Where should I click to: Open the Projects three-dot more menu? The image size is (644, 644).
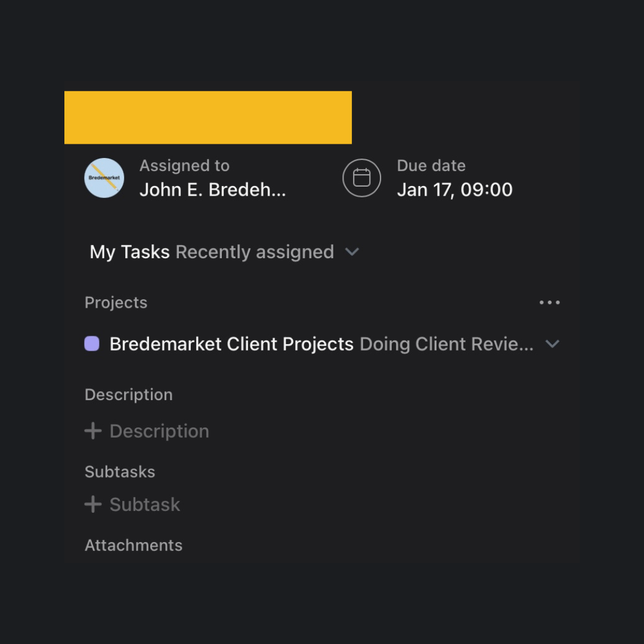point(549,302)
